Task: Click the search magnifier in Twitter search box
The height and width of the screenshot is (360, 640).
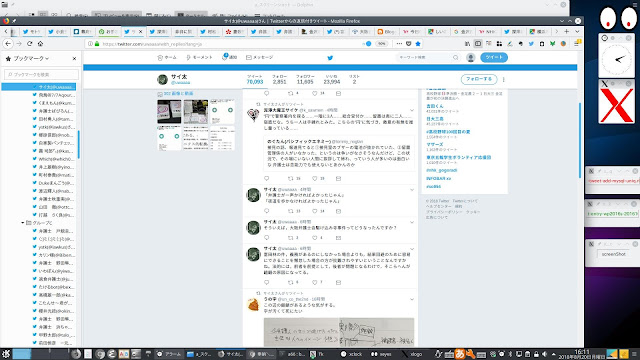Action: pyautogui.click(x=456, y=58)
